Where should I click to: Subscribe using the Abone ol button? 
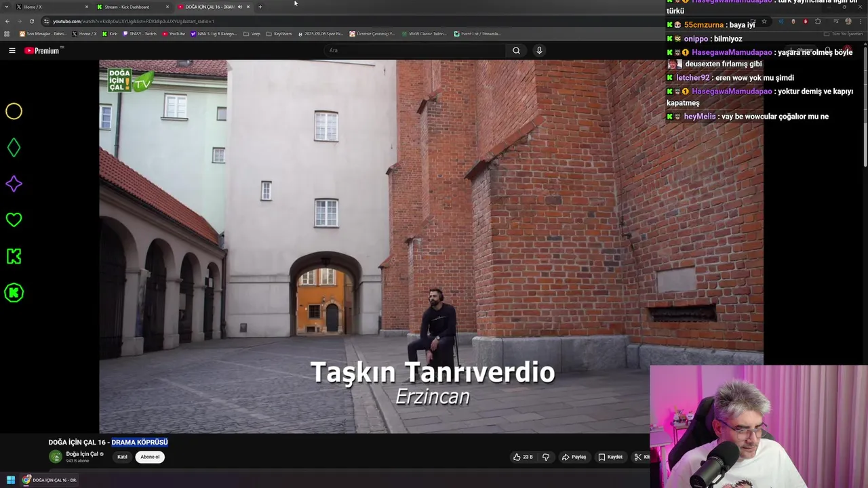tap(150, 457)
